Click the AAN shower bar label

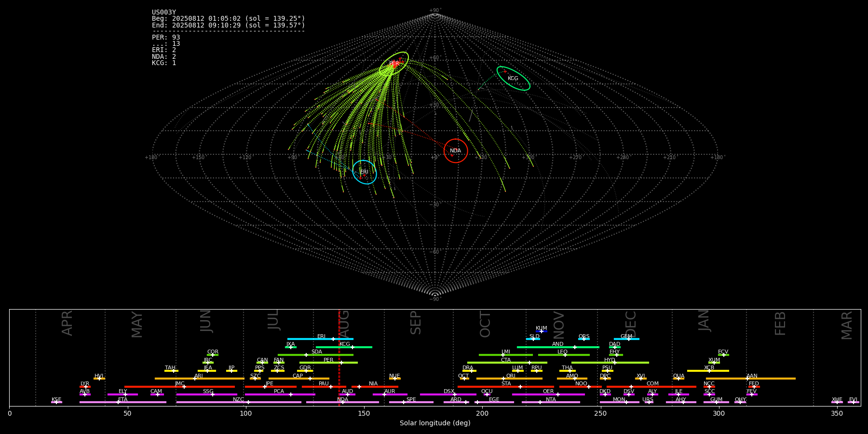[x=752, y=376]
